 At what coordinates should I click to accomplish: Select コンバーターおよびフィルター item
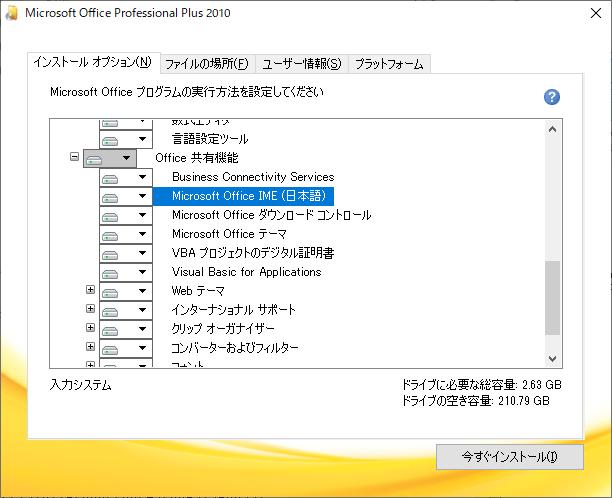coord(235,348)
